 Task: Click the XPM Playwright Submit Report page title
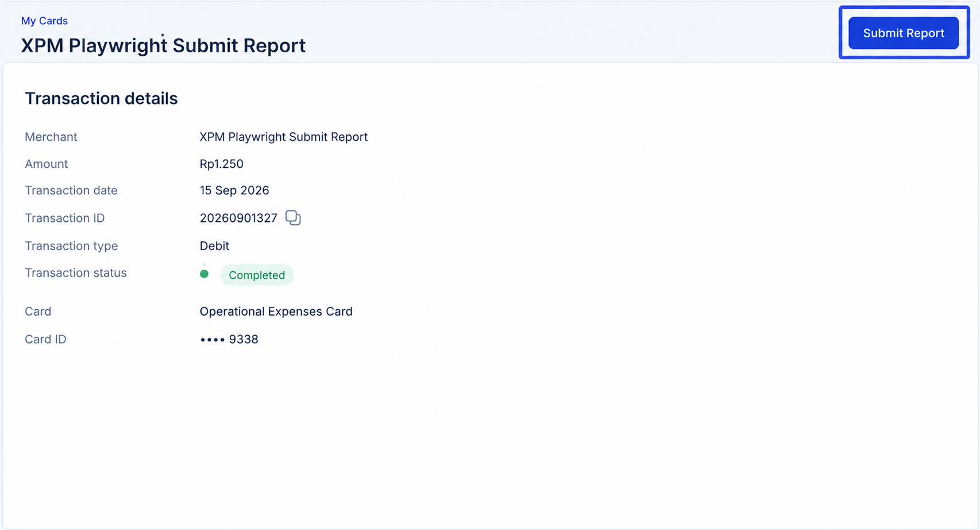[163, 45]
